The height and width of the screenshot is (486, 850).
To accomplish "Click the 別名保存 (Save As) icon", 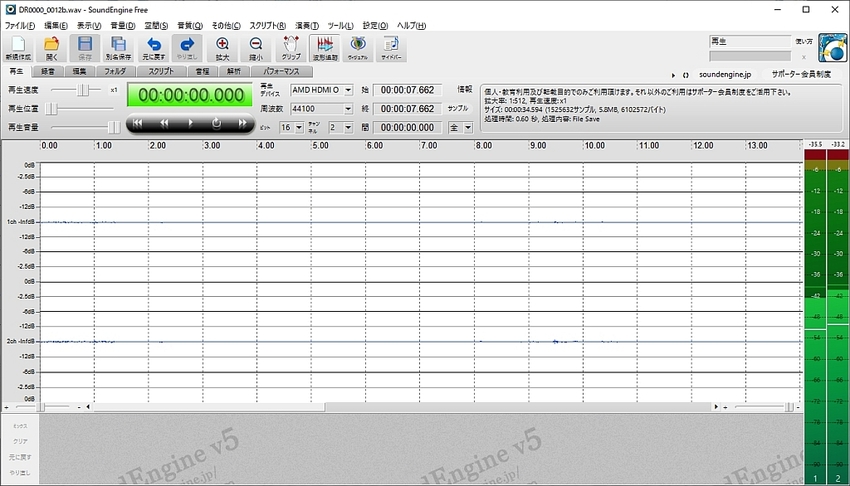I will pos(118,48).
